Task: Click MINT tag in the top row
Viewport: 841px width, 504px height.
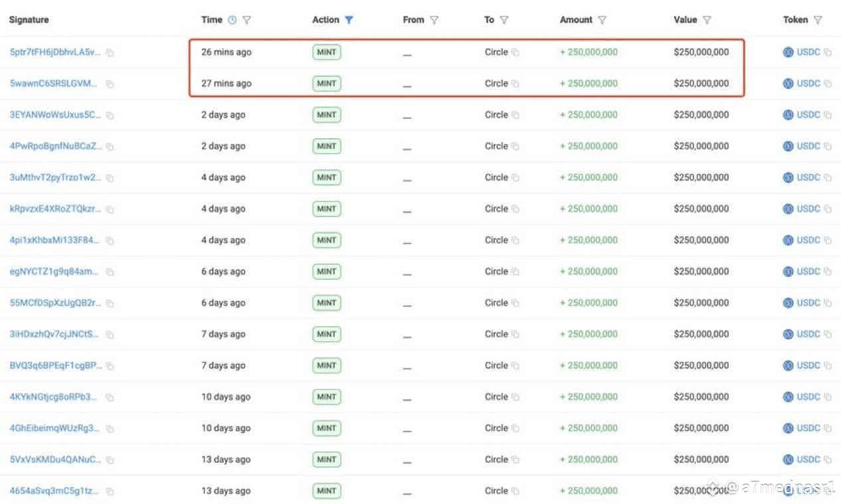Action: pos(326,52)
